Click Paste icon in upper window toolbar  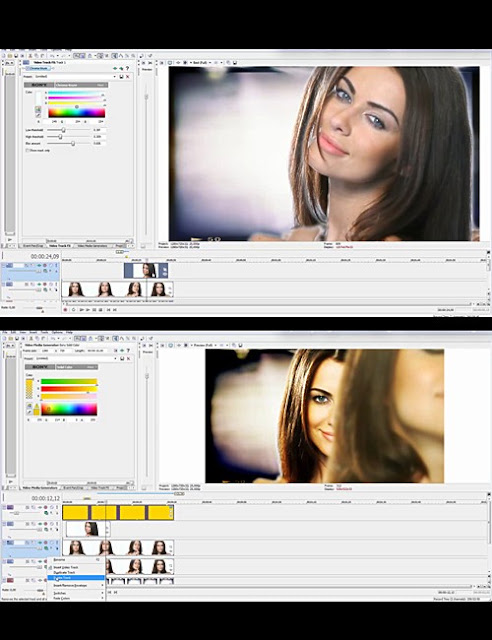42,56
